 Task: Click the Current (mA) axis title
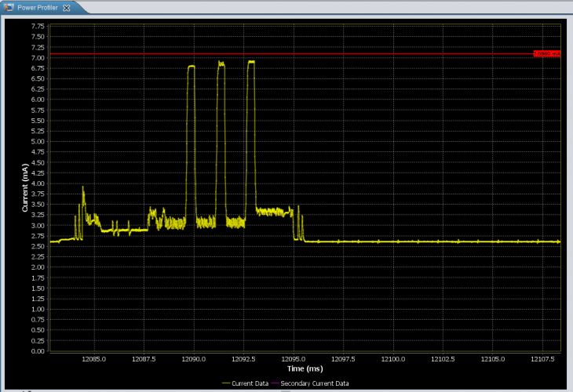[x=25, y=188]
